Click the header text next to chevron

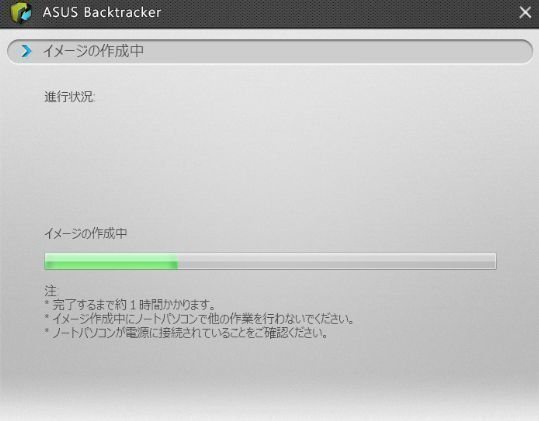pos(93,51)
